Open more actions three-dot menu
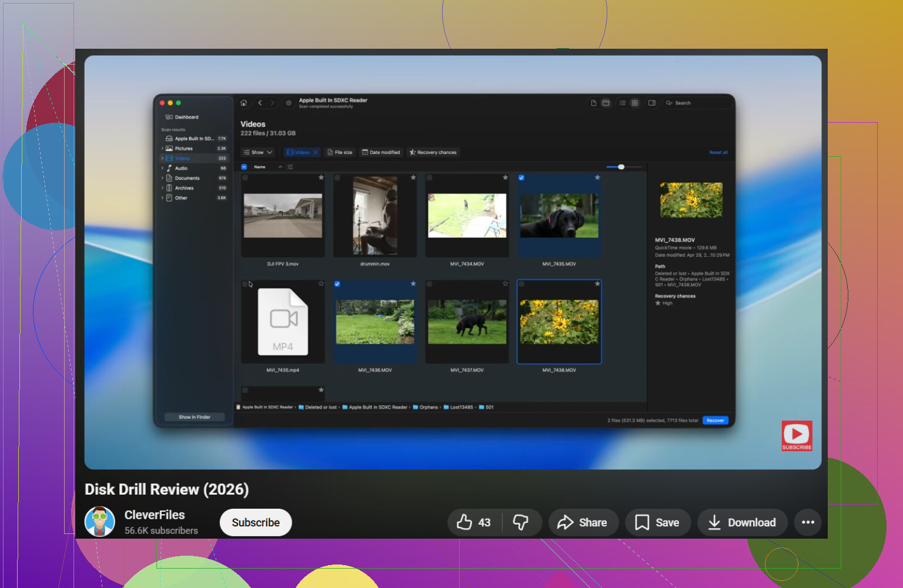903x588 pixels. coord(808,522)
